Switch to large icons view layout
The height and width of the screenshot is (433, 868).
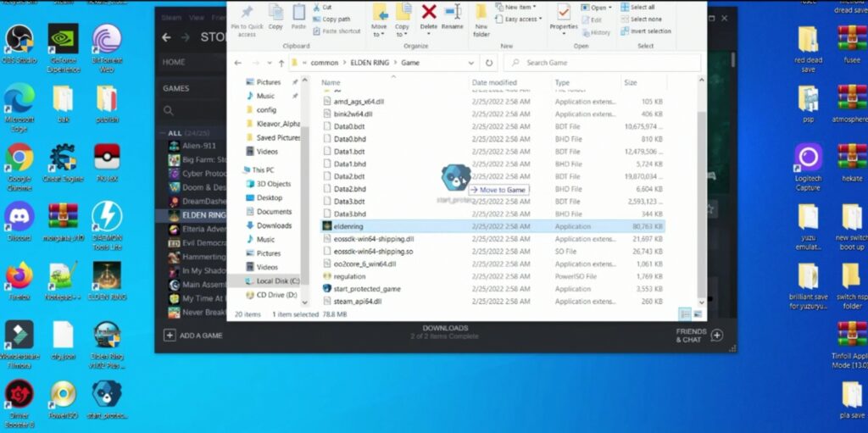click(x=698, y=314)
